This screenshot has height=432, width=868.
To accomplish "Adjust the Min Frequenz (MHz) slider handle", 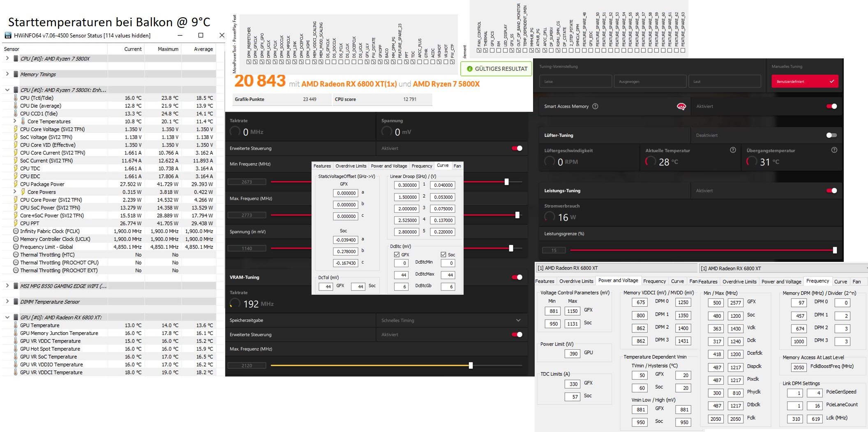I will pos(506,182).
